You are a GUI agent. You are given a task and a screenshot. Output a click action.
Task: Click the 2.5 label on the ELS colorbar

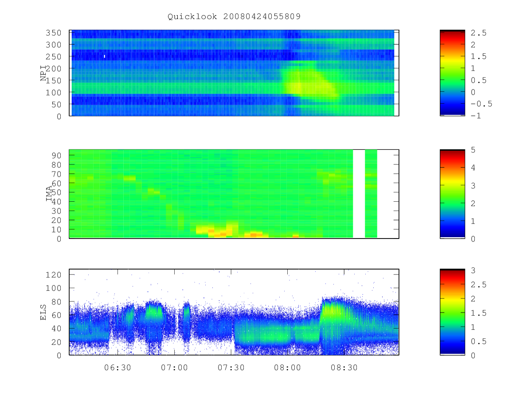coord(478,284)
